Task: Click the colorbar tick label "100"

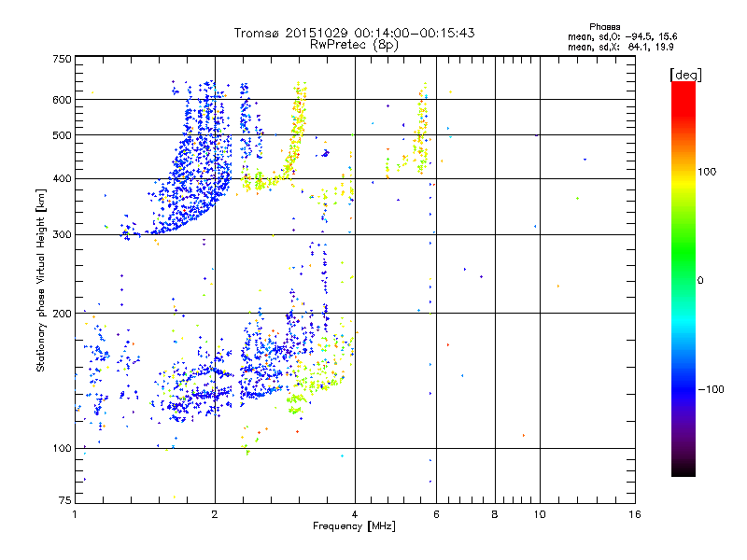Action: [x=707, y=172]
